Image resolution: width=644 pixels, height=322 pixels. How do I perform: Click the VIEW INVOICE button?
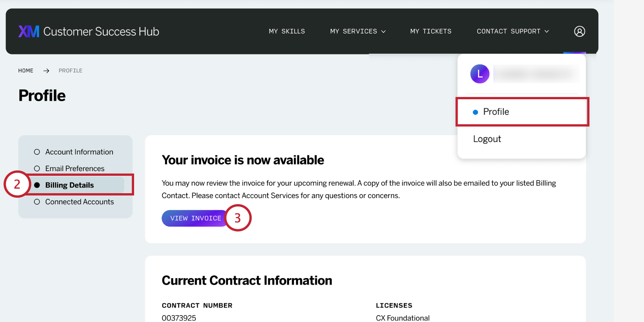[195, 218]
